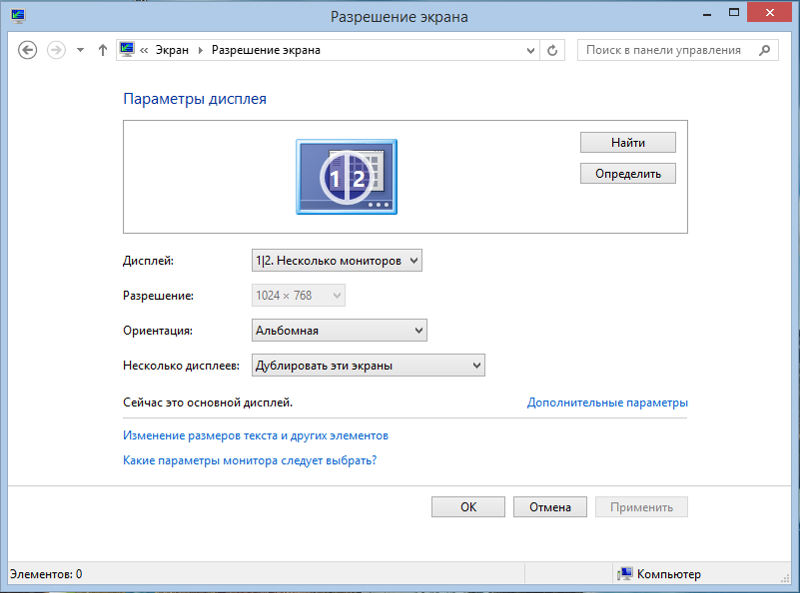
Task: Click the Найти button
Action: pyautogui.click(x=628, y=142)
